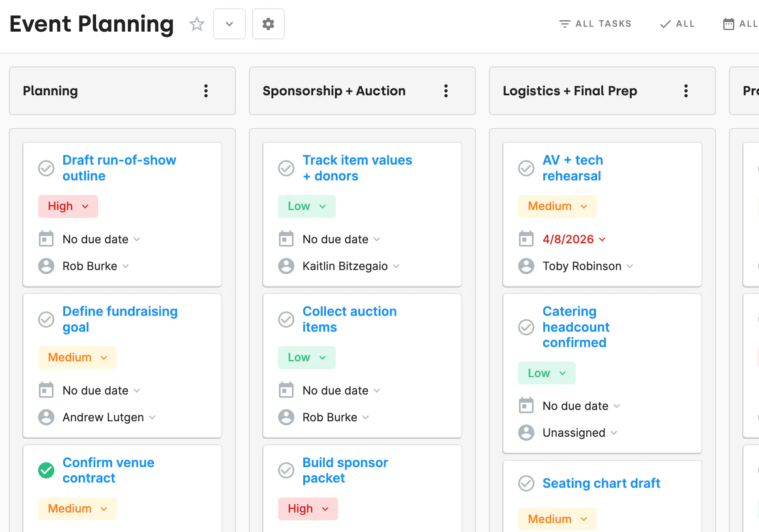This screenshot has height=532, width=759.
Task: Mark Track item values + donors as complete
Action: pyautogui.click(x=286, y=168)
